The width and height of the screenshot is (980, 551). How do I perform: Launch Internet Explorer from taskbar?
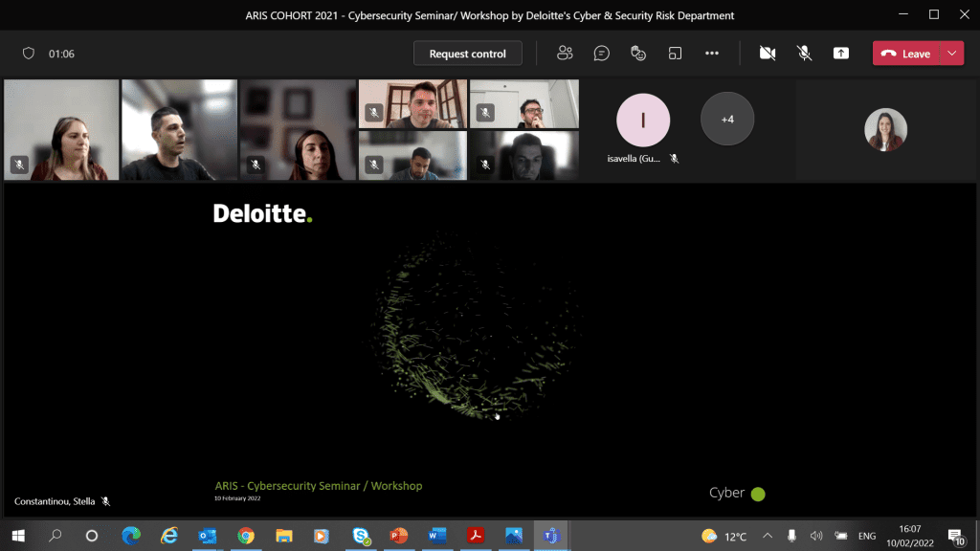(x=169, y=536)
